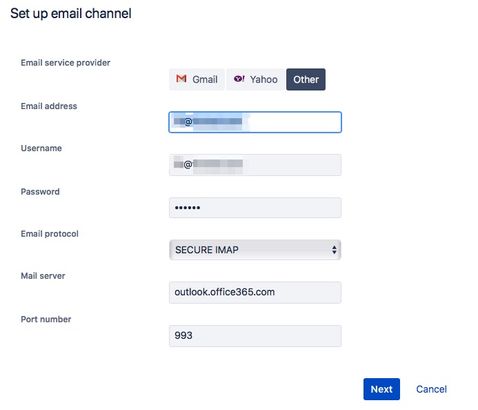The height and width of the screenshot is (410, 478).
Task: Click the Username label
Action: 41,148
